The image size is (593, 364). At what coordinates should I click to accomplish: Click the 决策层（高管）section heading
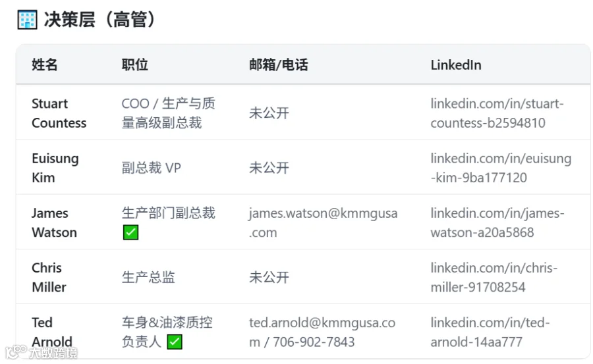click(100, 20)
